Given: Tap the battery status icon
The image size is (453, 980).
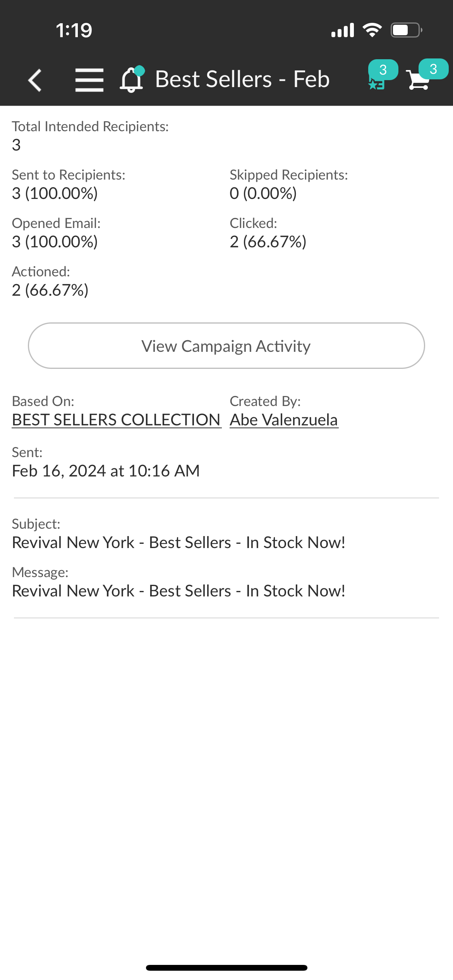Looking at the screenshot, I should point(406,30).
